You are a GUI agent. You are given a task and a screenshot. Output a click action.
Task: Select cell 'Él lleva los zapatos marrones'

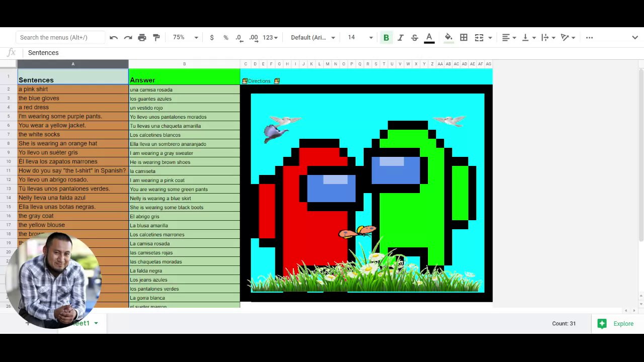[73, 162]
